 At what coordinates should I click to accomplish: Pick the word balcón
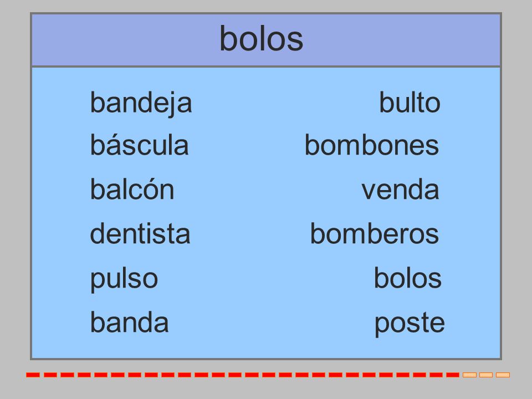[132, 189]
